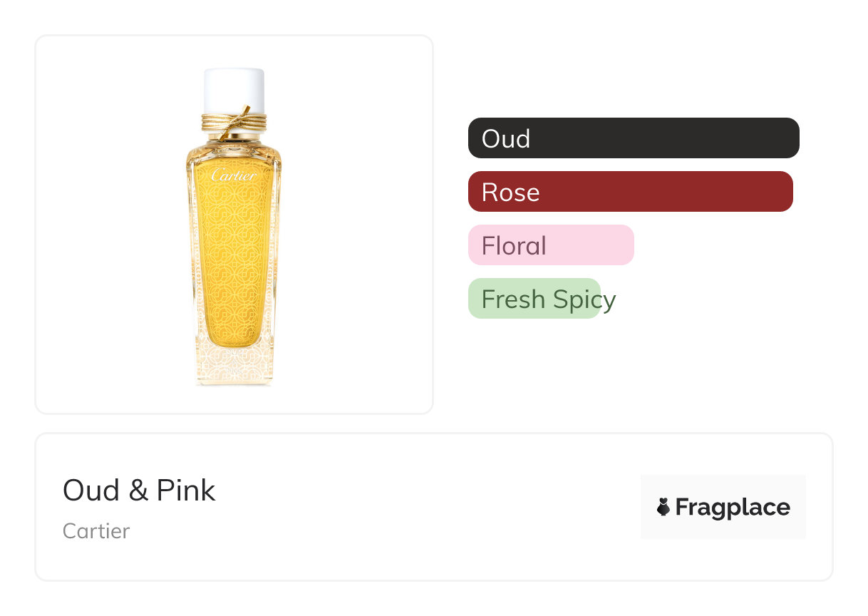Click the right end of the Oud bar
This screenshot has height=616, width=868.
(790, 138)
